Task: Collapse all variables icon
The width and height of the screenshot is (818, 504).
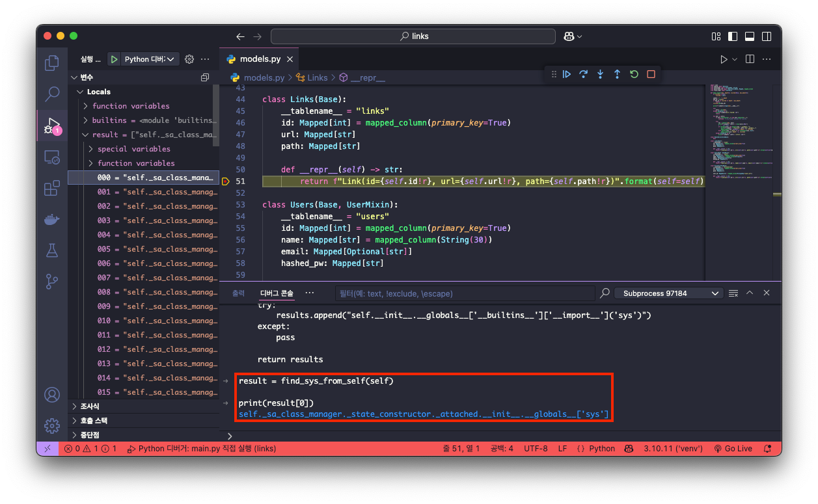Action: pyautogui.click(x=205, y=77)
